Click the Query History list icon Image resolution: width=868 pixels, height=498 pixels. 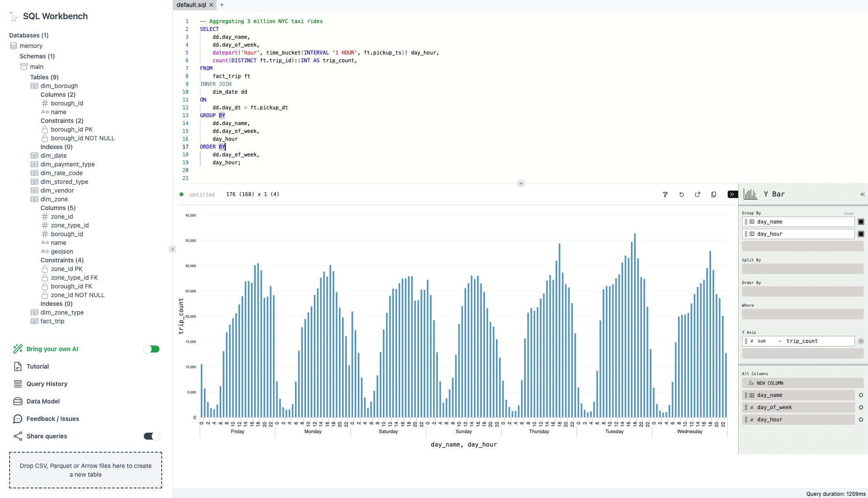coord(18,384)
